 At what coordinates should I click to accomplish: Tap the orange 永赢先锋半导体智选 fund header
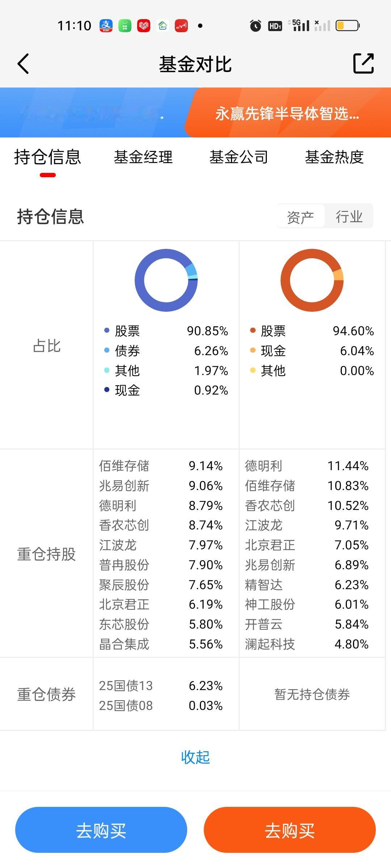click(288, 113)
